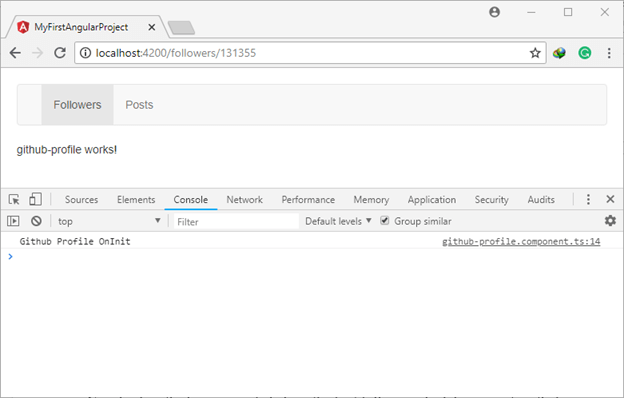Click the address bar URL
The width and height of the screenshot is (624, 398).
176,53
